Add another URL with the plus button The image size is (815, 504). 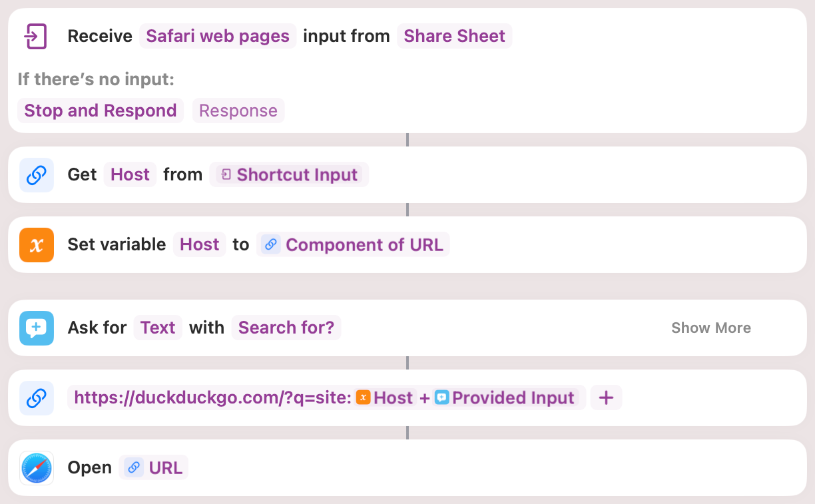pyautogui.click(x=606, y=397)
